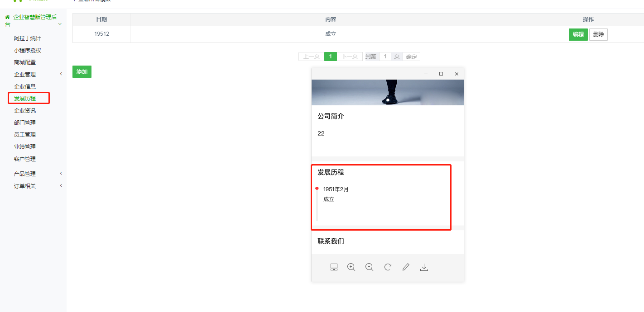644x312 pixels.
Task: Collapse the 企业智慧版管理后台 menu chevron
Action: click(x=60, y=24)
